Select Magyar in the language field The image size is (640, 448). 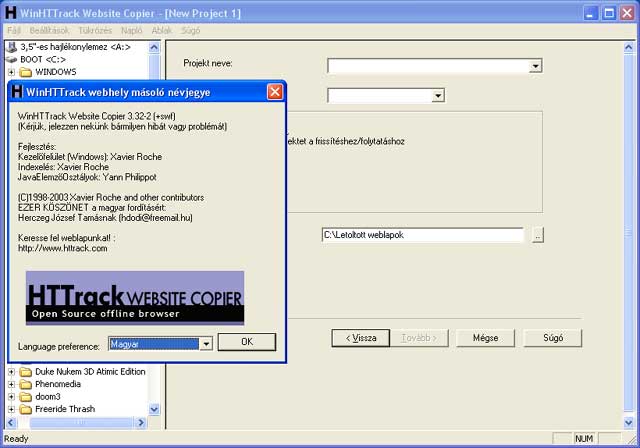pyautogui.click(x=154, y=344)
